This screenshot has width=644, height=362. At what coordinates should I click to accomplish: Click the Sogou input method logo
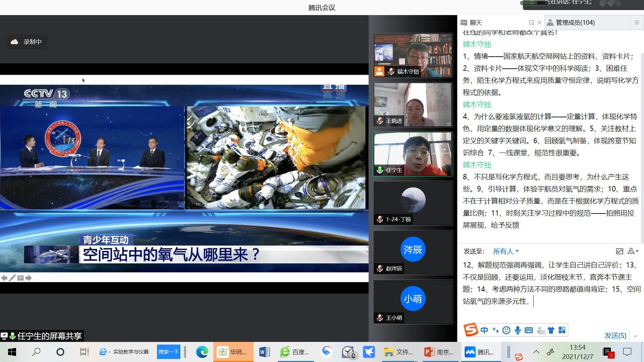[x=471, y=330]
